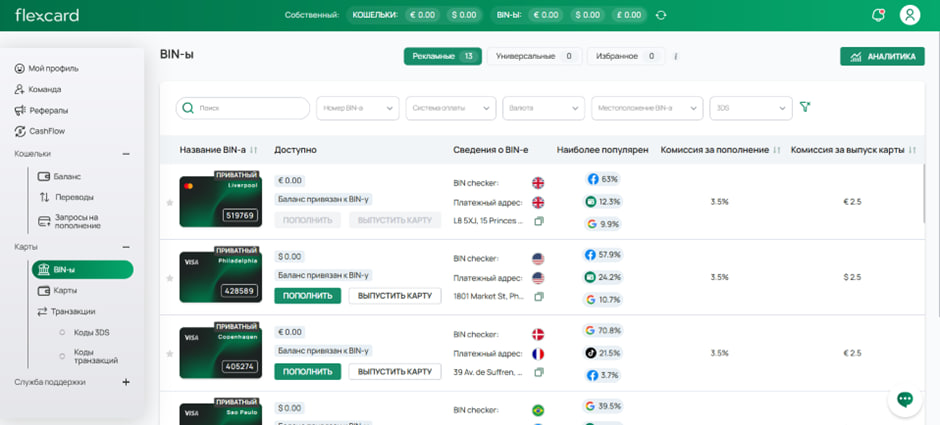
Task: Click the info icon beside Избранное tab
Action: (676, 57)
